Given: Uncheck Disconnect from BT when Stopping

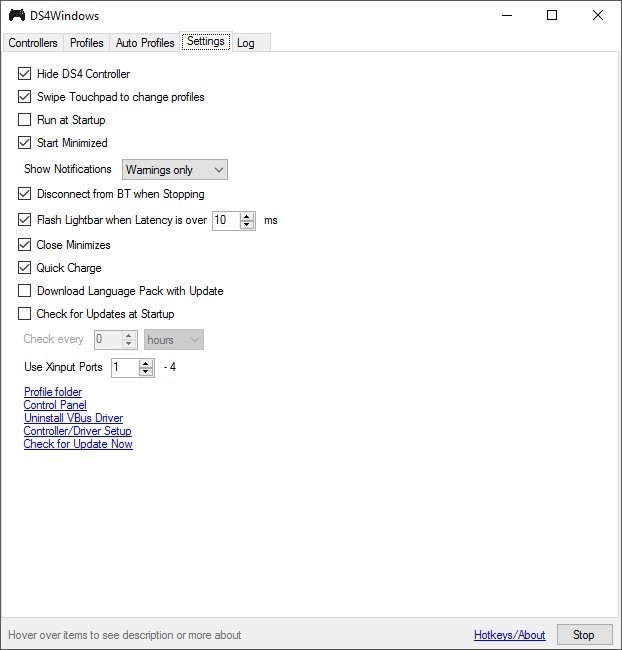Looking at the screenshot, I should click(24, 194).
